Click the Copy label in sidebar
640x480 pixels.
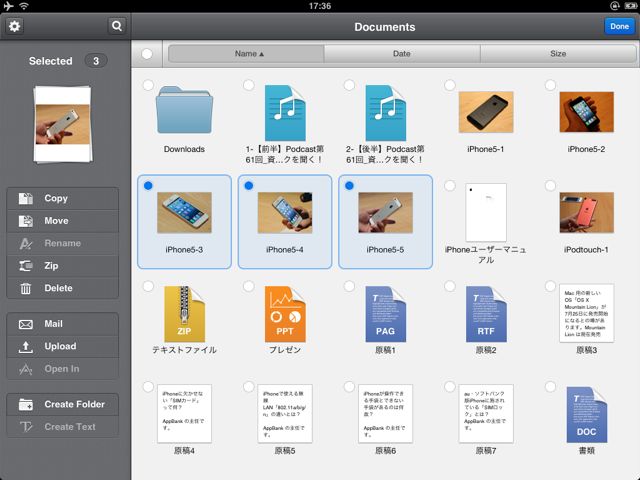(x=56, y=198)
